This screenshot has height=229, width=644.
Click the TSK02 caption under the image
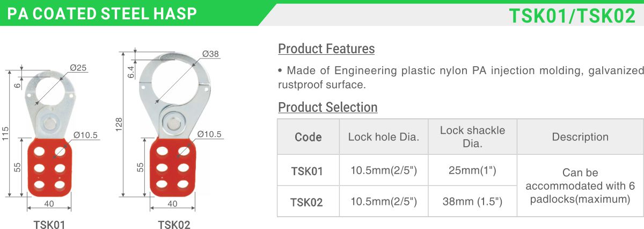174,225
